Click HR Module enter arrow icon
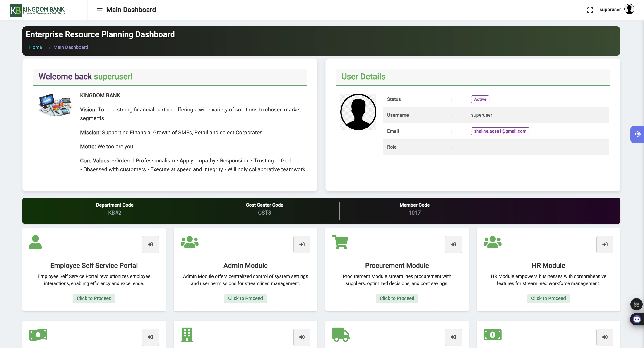 click(605, 244)
